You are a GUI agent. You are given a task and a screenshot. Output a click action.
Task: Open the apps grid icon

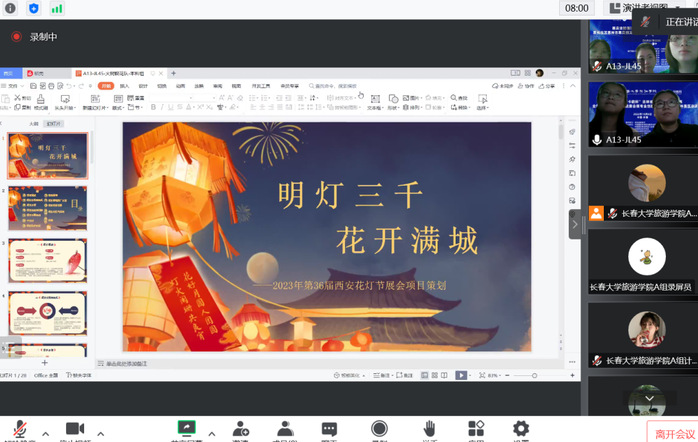tap(476, 429)
